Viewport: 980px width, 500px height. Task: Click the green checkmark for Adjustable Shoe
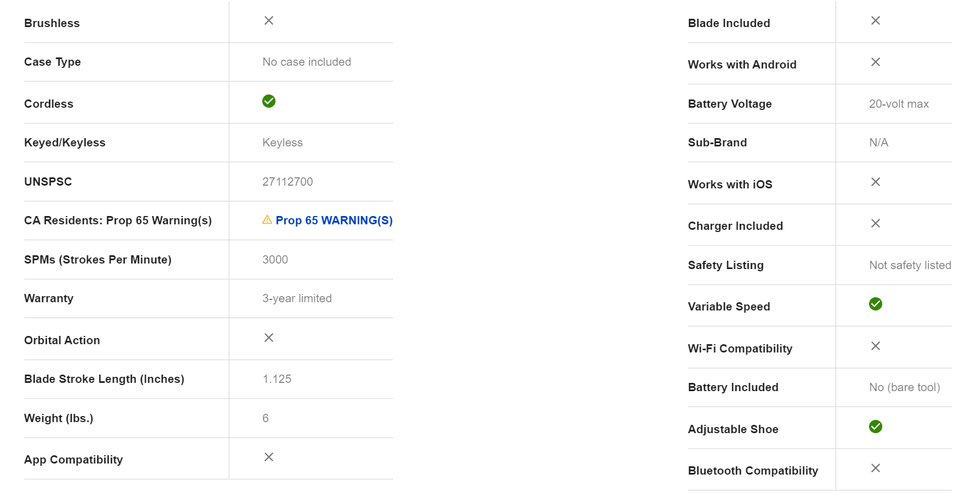click(x=876, y=427)
